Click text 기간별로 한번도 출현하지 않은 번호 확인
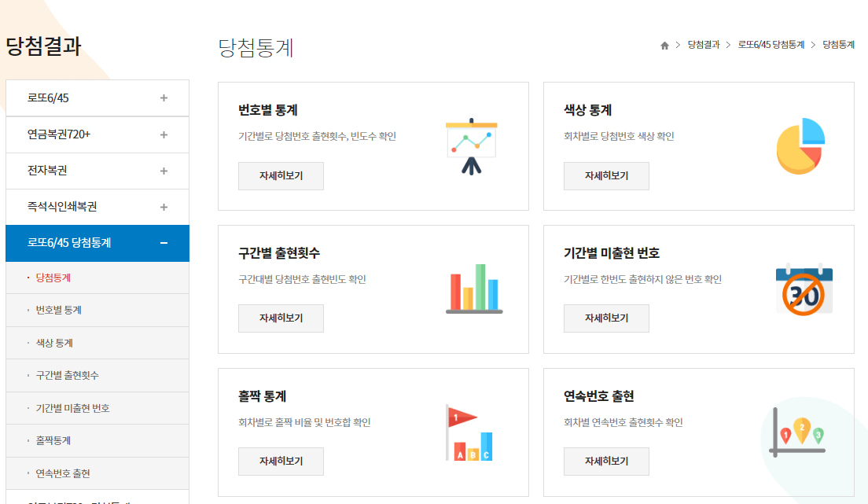Screen dimensions: 868x504 [x=642, y=279]
